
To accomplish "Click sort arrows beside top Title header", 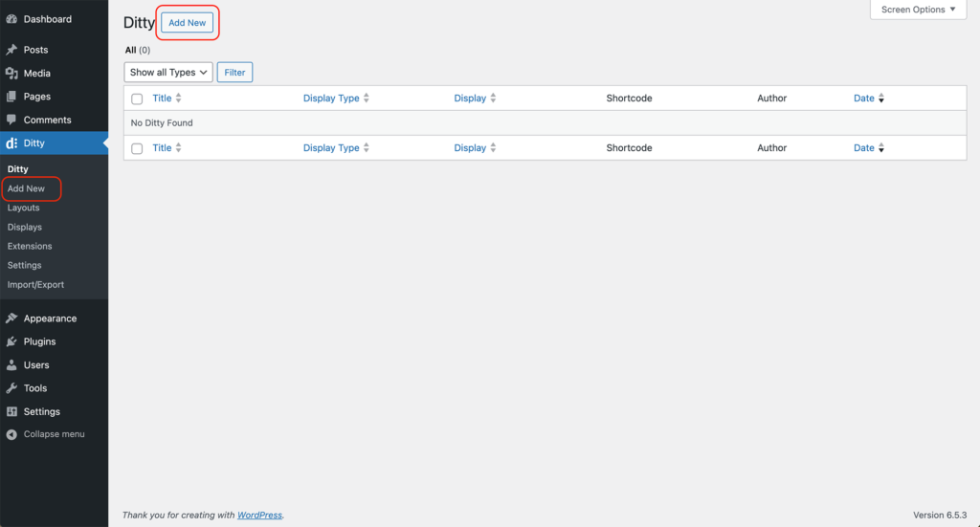I will [x=178, y=98].
